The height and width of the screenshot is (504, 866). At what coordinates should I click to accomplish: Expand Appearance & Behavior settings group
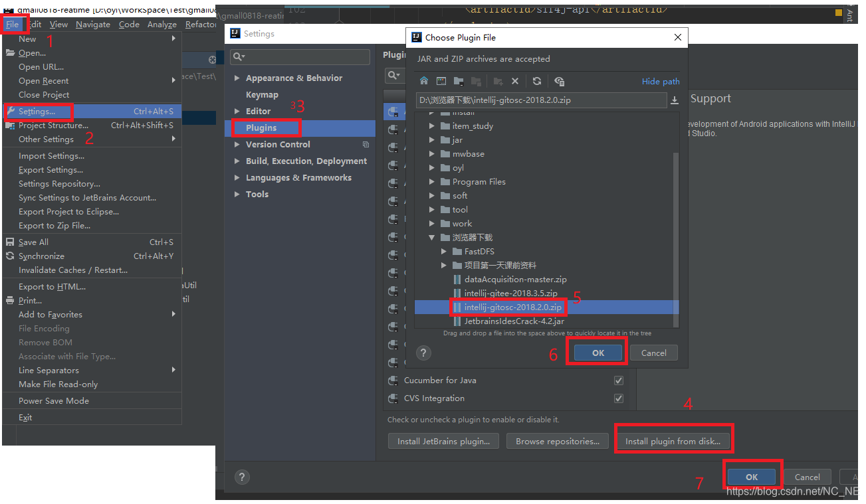coord(237,78)
